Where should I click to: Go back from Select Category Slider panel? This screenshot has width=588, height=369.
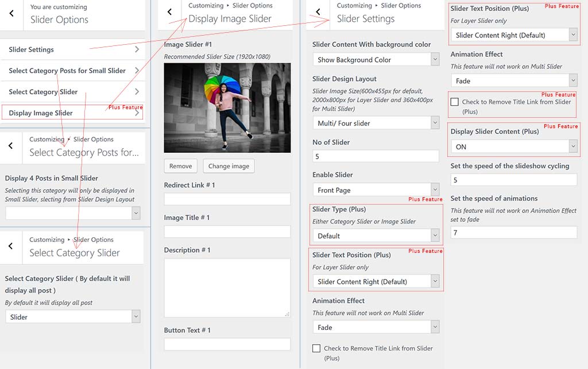click(x=11, y=246)
